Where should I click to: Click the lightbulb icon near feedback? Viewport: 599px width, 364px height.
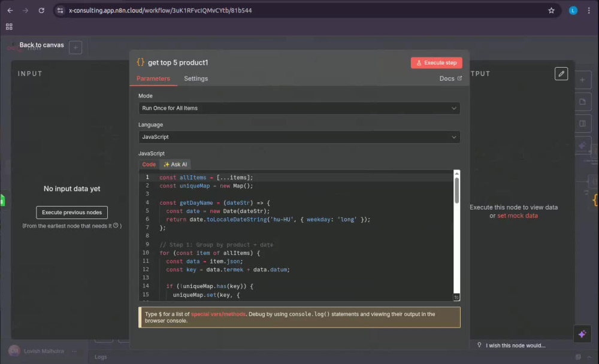479,345
